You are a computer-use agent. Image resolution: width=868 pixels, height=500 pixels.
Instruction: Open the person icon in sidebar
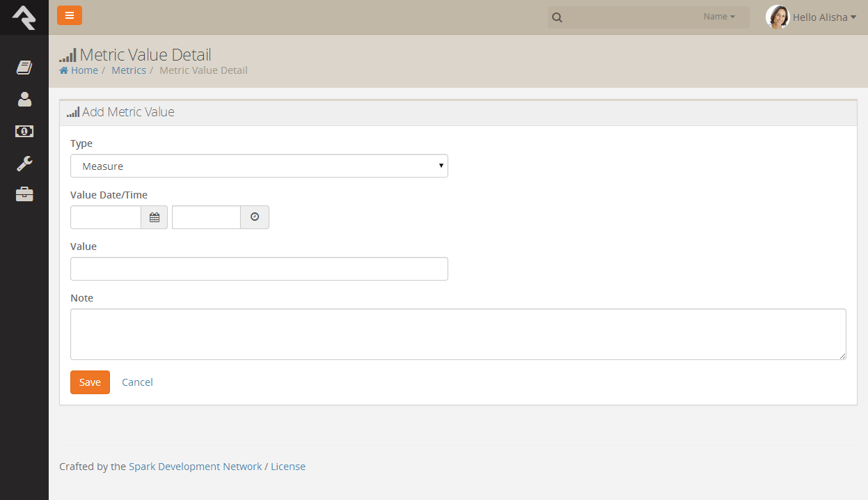pyautogui.click(x=24, y=99)
